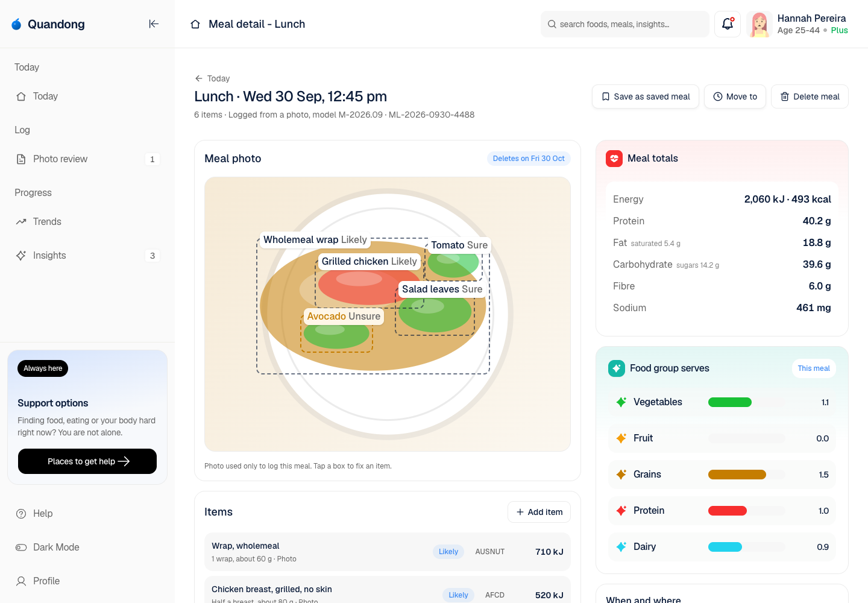
Task: Open the notifications bell
Action: tap(728, 24)
